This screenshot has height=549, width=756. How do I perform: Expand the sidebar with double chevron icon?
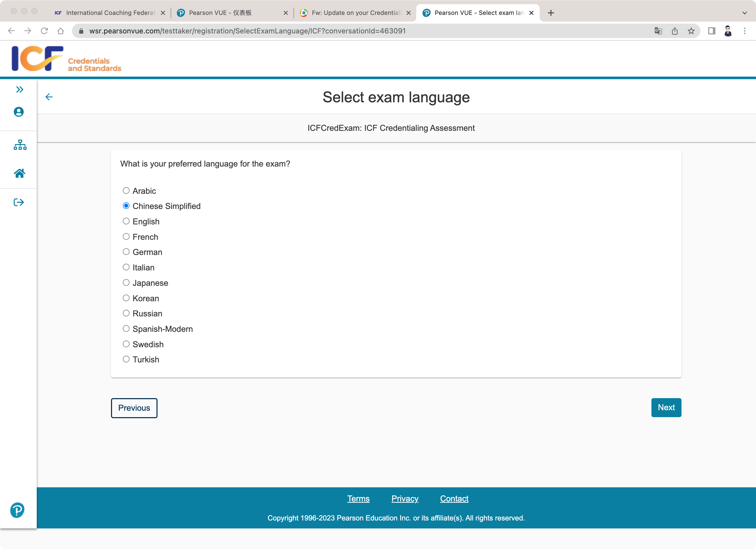(20, 89)
